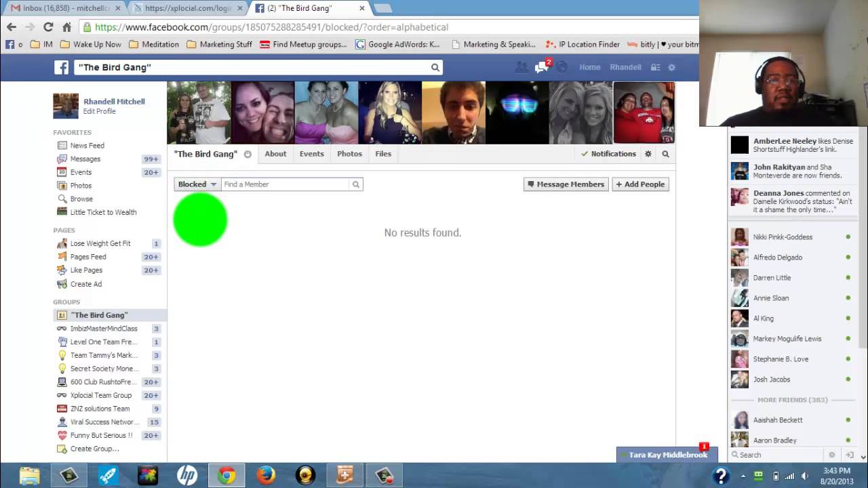Click the help question mark in system tray
868x488 pixels.
[720, 476]
